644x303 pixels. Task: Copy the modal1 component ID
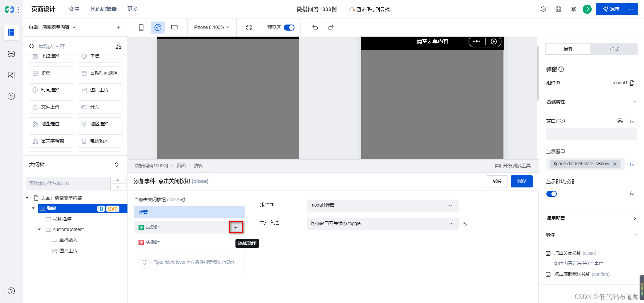(x=632, y=83)
